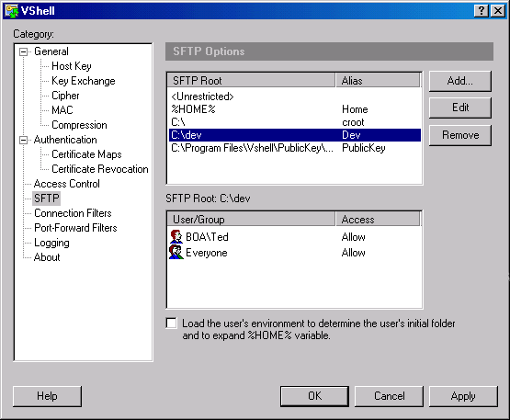Open the Access Control category
This screenshot has width=510, height=420.
tap(67, 184)
